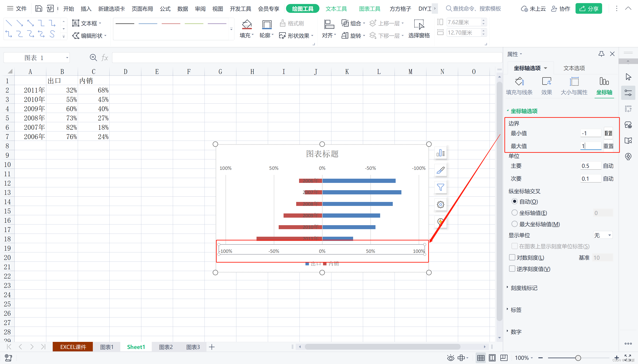Click 重置 next to 最大值

(x=608, y=146)
